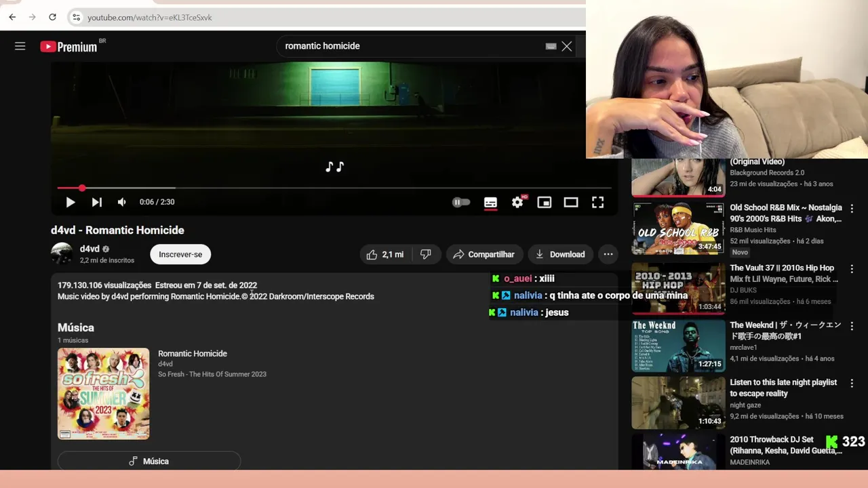The width and height of the screenshot is (868, 488).
Task: Like the video (2,1 mi)
Action: [x=385, y=254]
